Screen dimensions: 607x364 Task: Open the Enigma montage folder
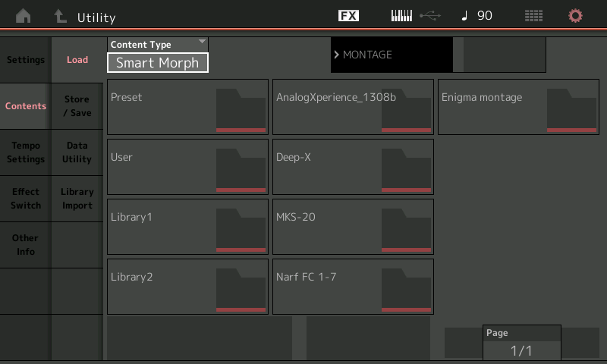[x=518, y=107]
